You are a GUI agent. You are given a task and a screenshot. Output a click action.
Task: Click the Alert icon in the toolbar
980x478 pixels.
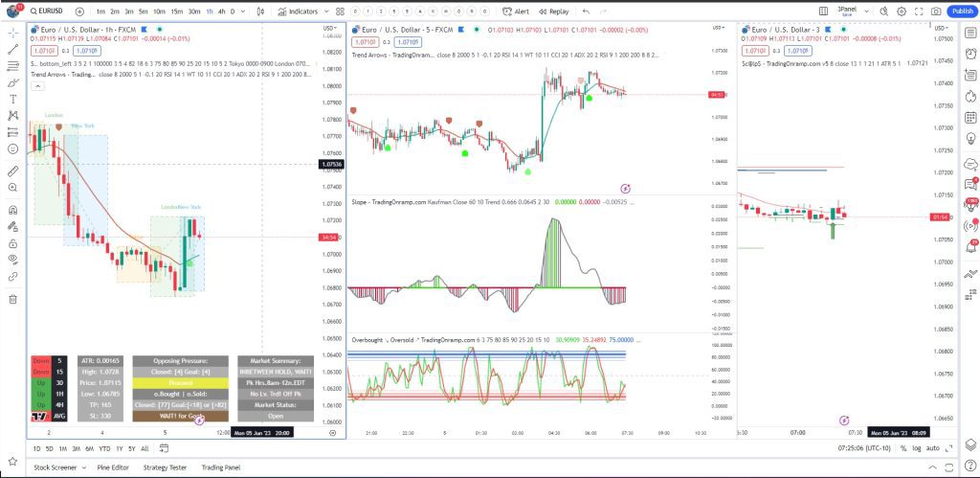(x=516, y=11)
